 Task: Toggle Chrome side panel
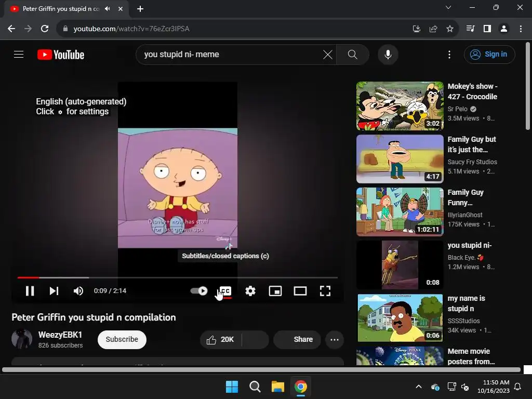pos(487,29)
